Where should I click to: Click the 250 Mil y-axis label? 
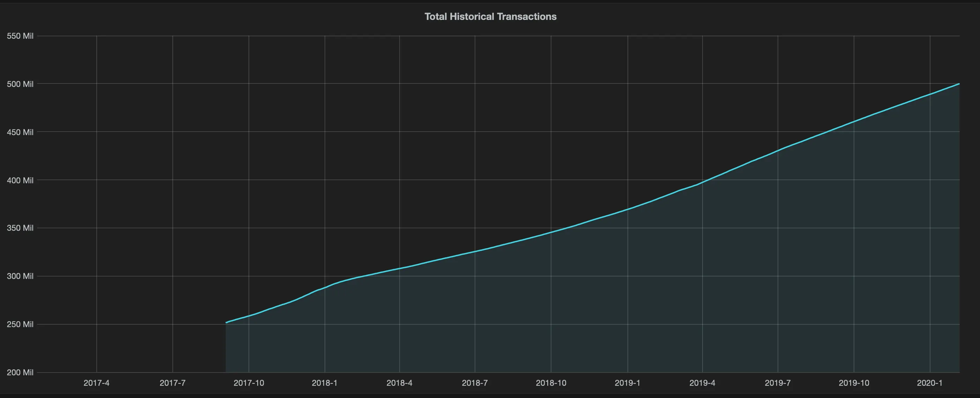click(x=21, y=324)
